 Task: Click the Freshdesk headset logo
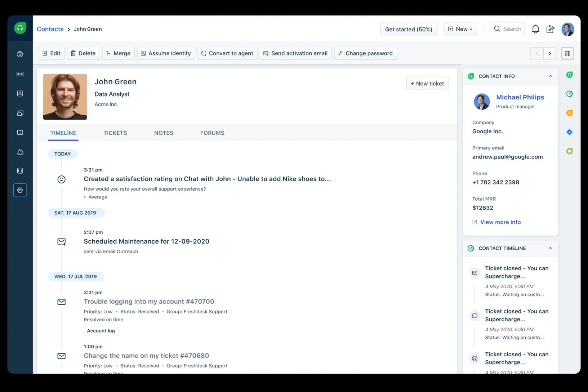[20, 28]
